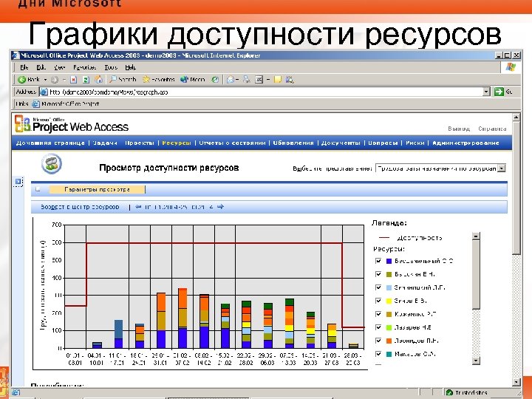Click the orange Леонидов legend color swatch
The image size is (532, 399).
point(389,341)
